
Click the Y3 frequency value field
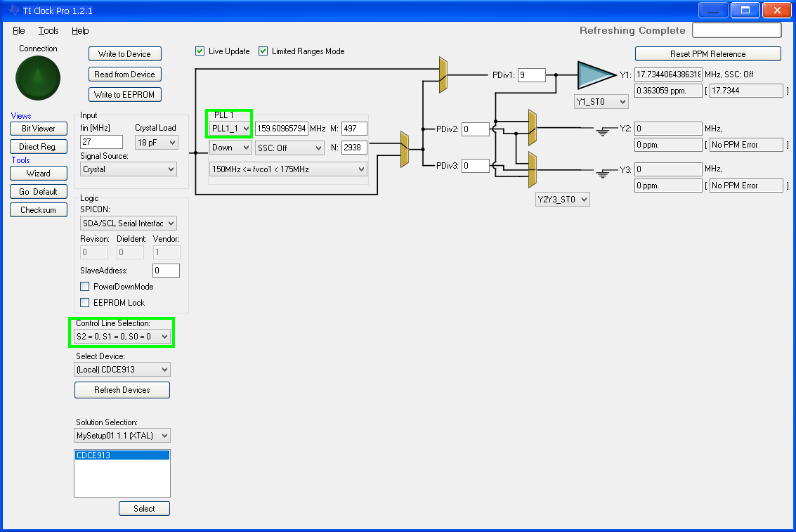point(668,169)
